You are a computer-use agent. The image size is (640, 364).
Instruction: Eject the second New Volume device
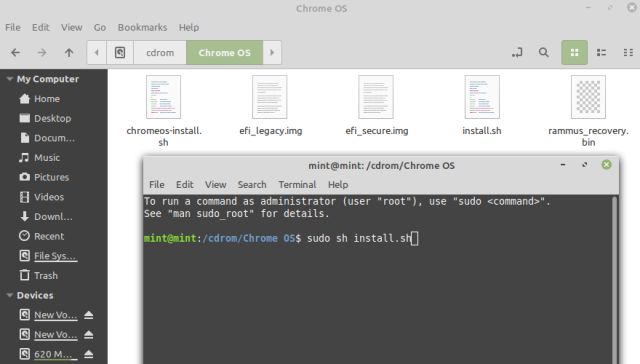[x=89, y=335]
